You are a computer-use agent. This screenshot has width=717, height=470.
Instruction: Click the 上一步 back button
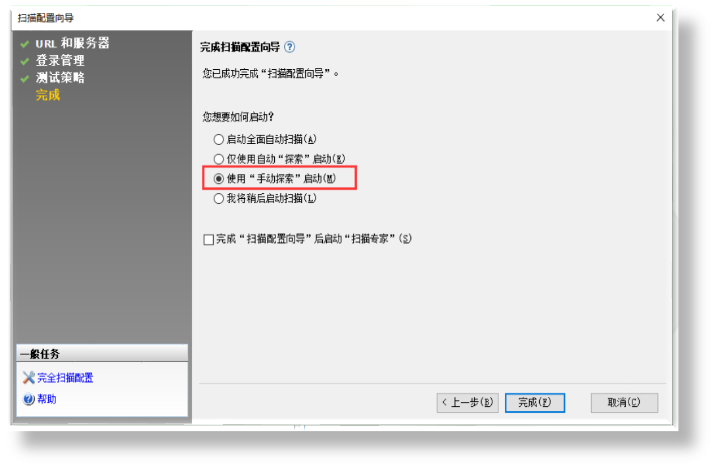(x=467, y=403)
